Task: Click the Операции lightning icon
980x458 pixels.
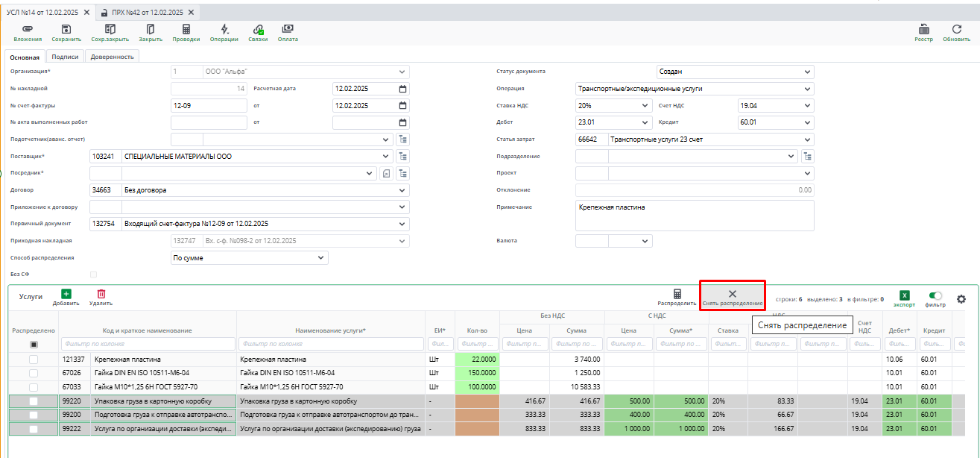Action: tap(224, 29)
